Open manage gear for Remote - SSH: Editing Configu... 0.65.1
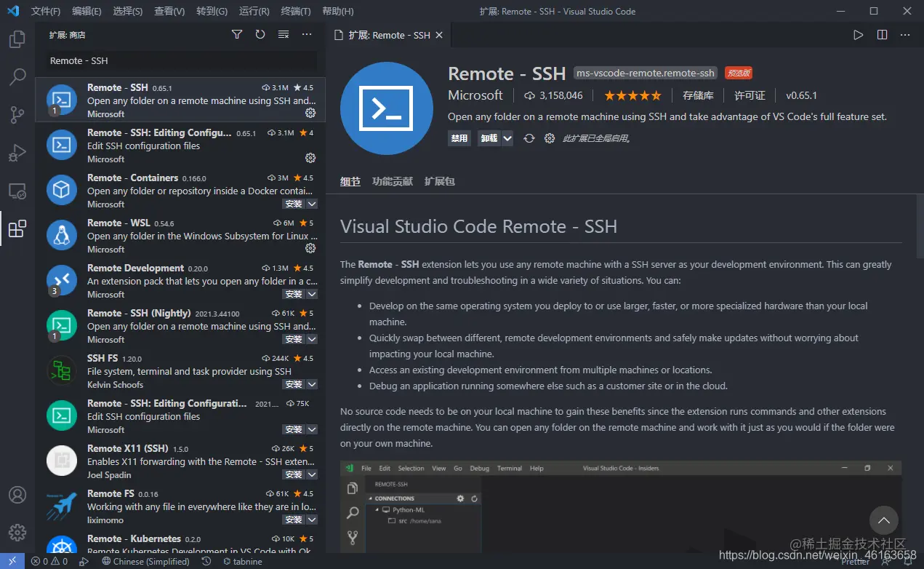This screenshot has width=924, height=569. tap(310, 158)
